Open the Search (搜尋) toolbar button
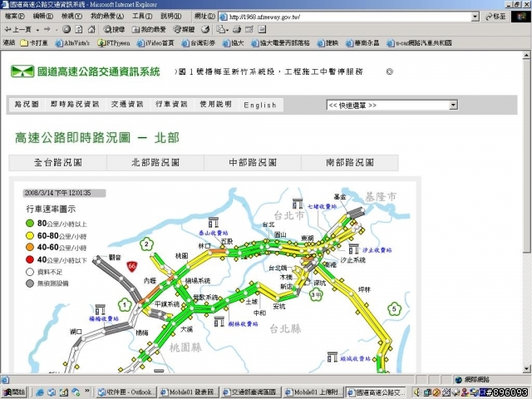This screenshot has height=399, width=532. pos(114,30)
